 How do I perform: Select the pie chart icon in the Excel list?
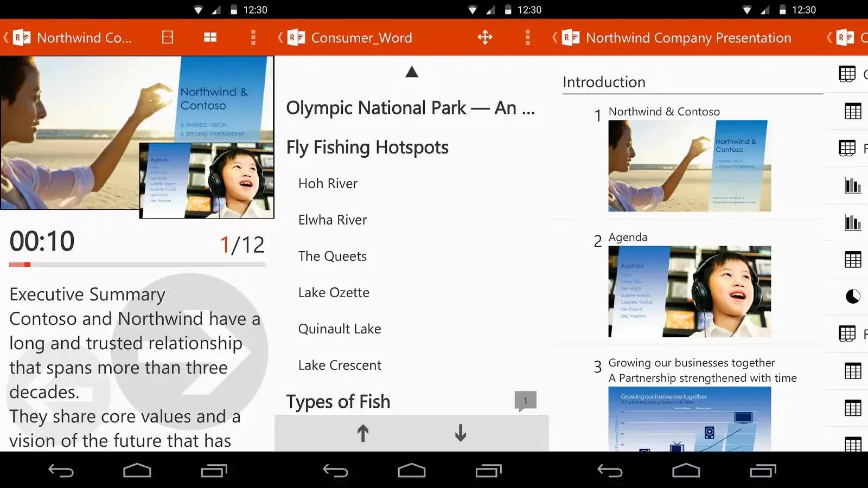click(x=853, y=297)
